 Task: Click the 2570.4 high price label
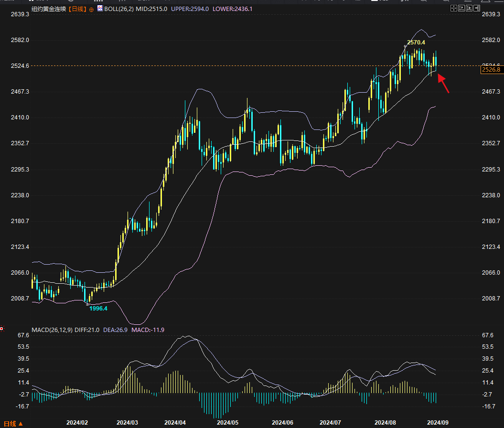click(x=416, y=43)
